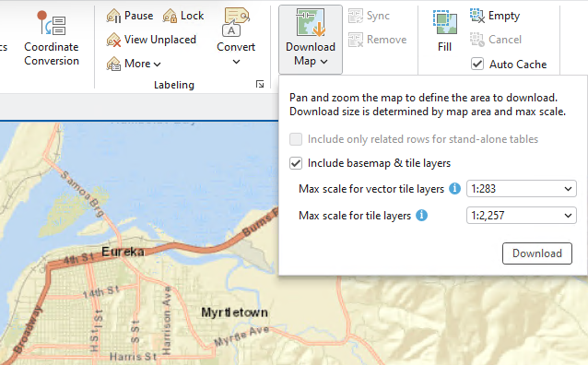This screenshot has width=588, height=365.
Task: Click the Fill cache icon
Action: [445, 22]
